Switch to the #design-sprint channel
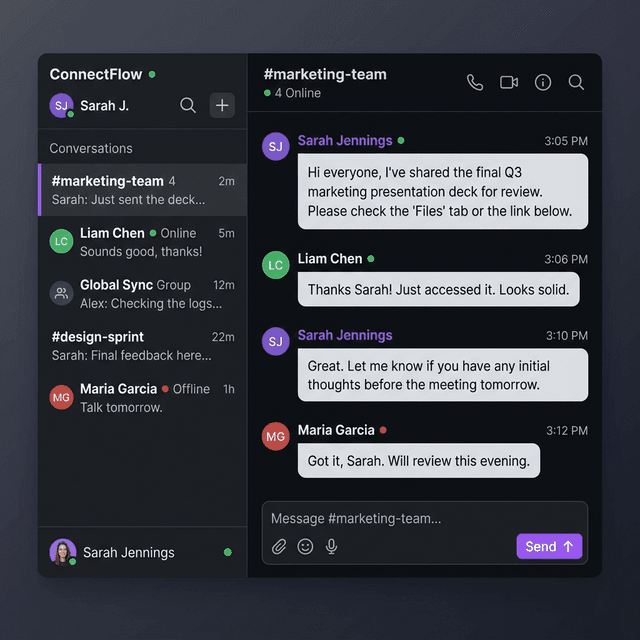The image size is (640, 640). 142,346
